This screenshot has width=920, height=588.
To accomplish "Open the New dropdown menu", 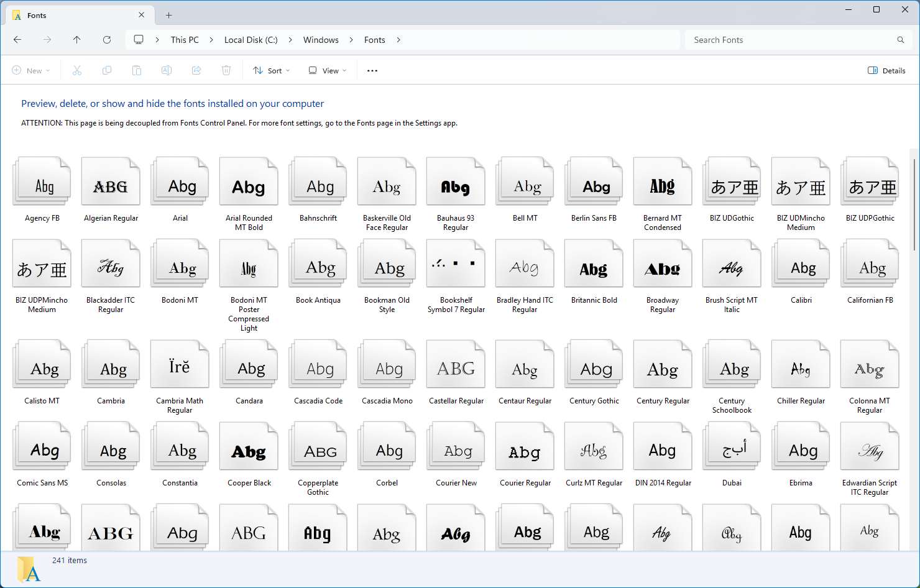I will click(x=31, y=70).
